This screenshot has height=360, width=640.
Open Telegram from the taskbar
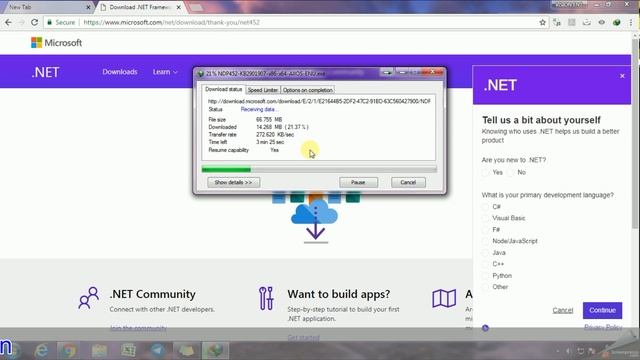pyautogui.click(x=157, y=350)
